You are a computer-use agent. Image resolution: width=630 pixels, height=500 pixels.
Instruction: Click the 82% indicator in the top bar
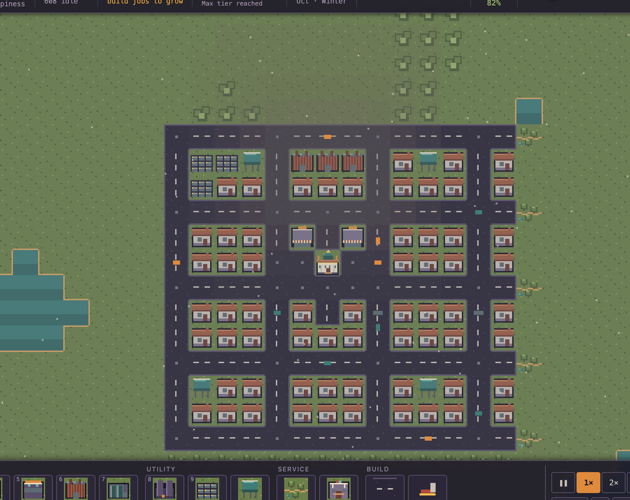(494, 3)
